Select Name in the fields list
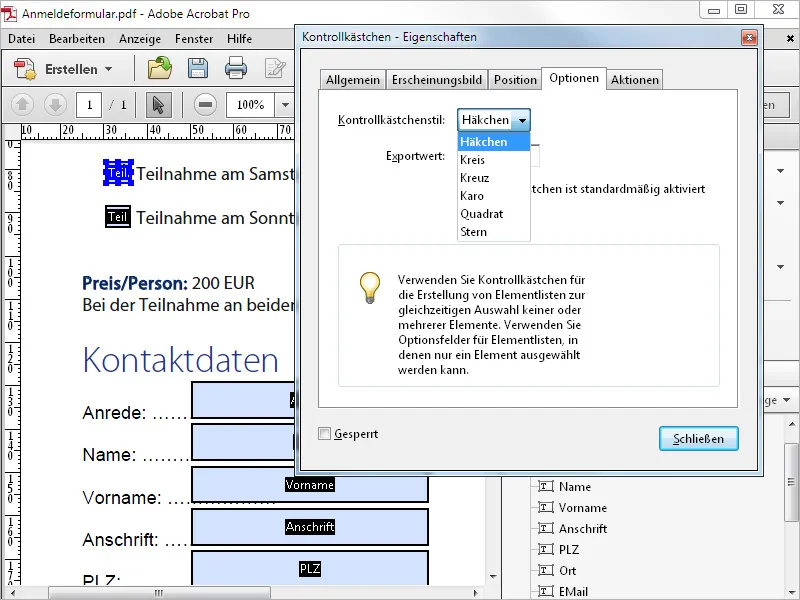The height and width of the screenshot is (600, 800). 574,487
